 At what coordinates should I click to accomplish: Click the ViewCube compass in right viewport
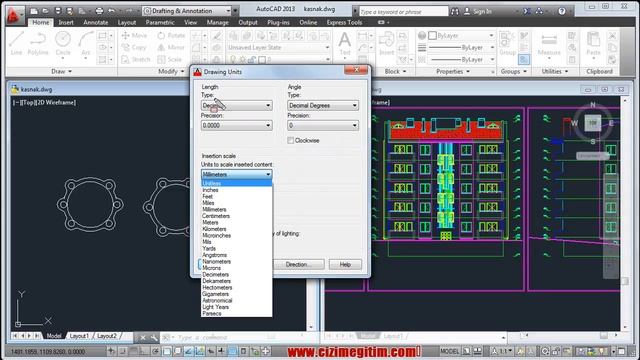593,122
